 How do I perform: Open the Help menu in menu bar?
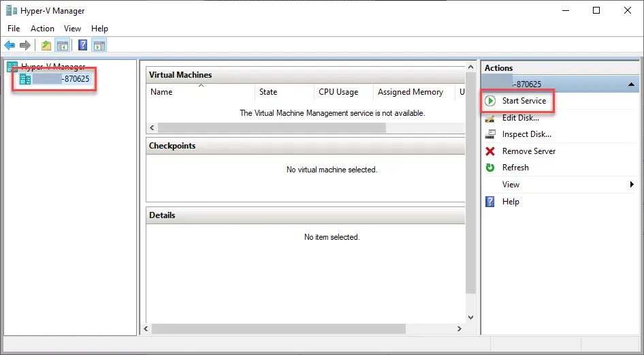[x=99, y=29]
